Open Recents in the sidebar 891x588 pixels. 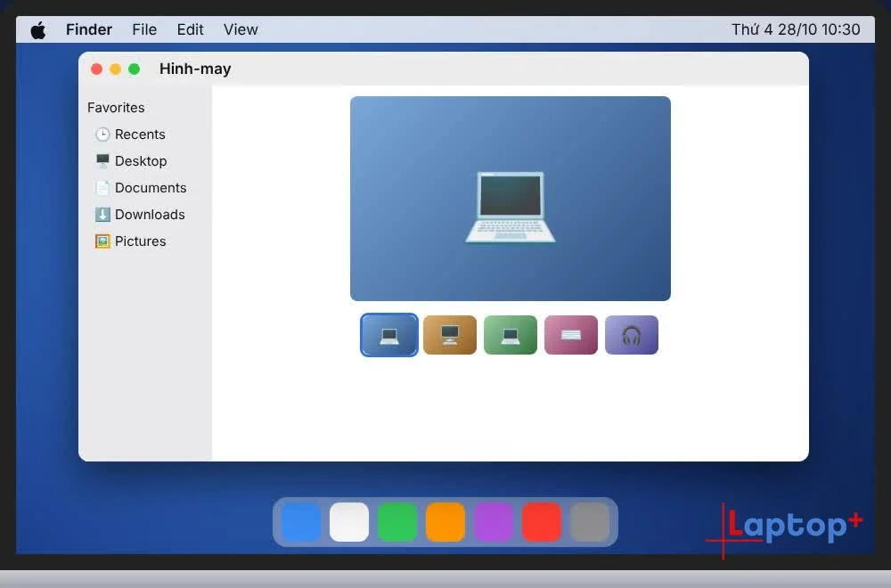coord(130,134)
